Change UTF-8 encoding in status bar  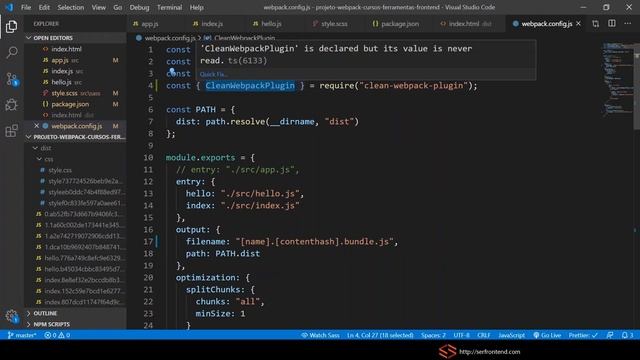(462, 335)
